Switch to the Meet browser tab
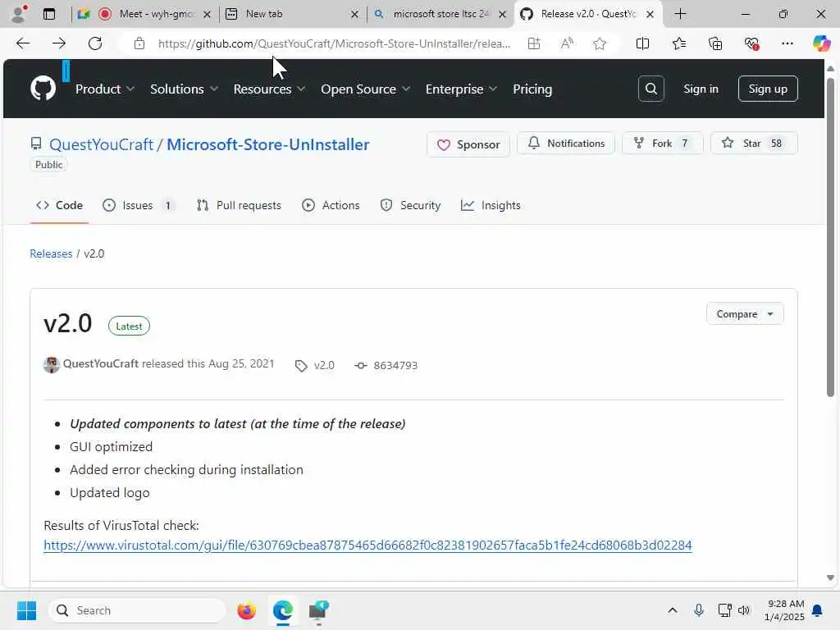The image size is (840, 630). coord(144,14)
